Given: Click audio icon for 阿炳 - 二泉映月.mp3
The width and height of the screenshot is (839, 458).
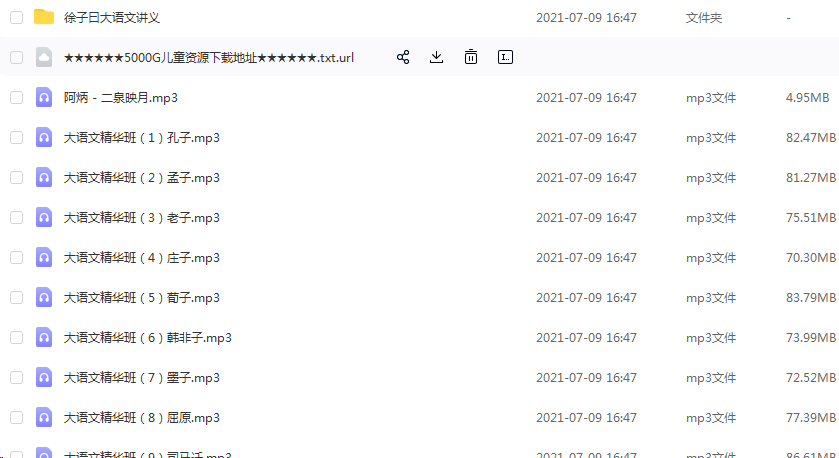Looking at the screenshot, I should 44,97.
